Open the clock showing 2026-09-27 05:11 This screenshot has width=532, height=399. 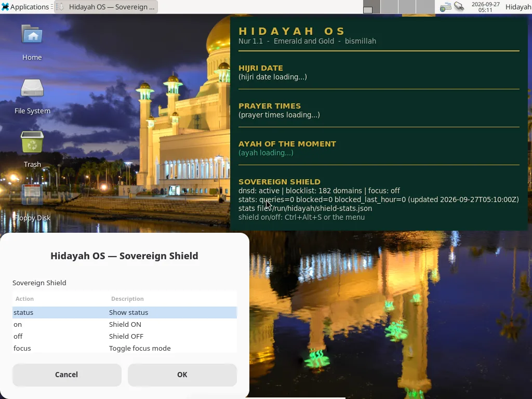[486, 7]
